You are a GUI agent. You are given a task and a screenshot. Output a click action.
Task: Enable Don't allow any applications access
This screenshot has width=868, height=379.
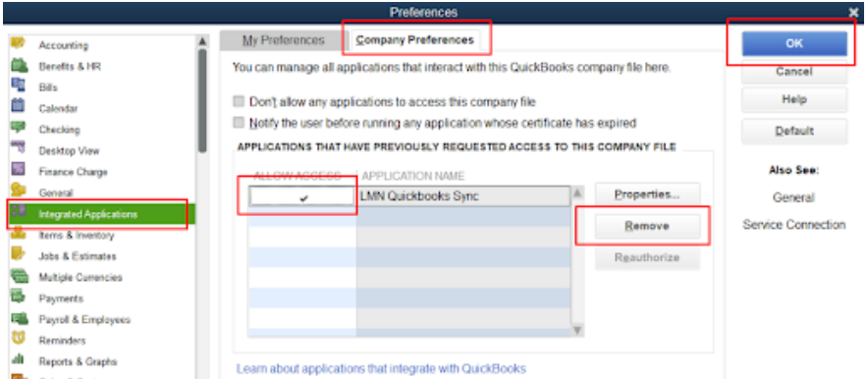pyautogui.click(x=239, y=102)
